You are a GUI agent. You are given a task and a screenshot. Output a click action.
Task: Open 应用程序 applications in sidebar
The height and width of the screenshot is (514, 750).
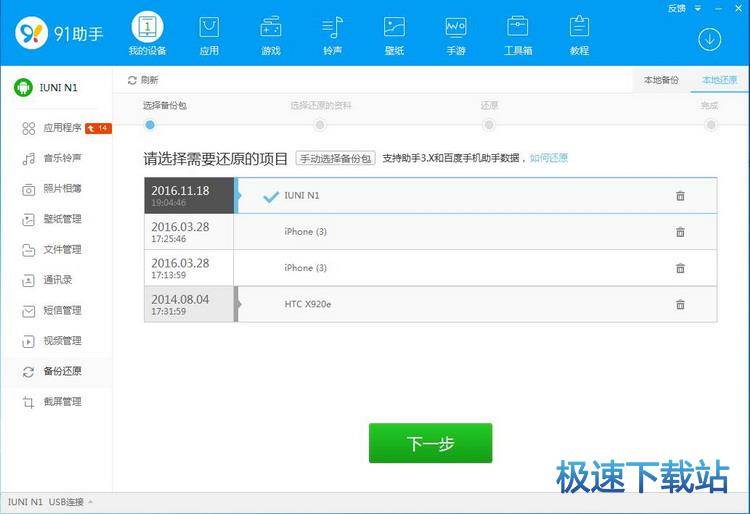[52, 128]
